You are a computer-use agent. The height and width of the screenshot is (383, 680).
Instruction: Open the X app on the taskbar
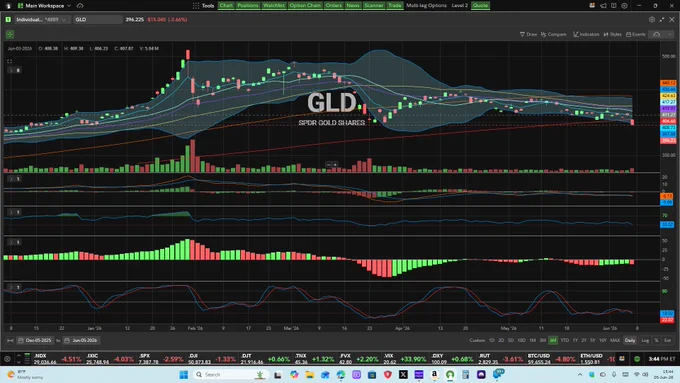403,374
